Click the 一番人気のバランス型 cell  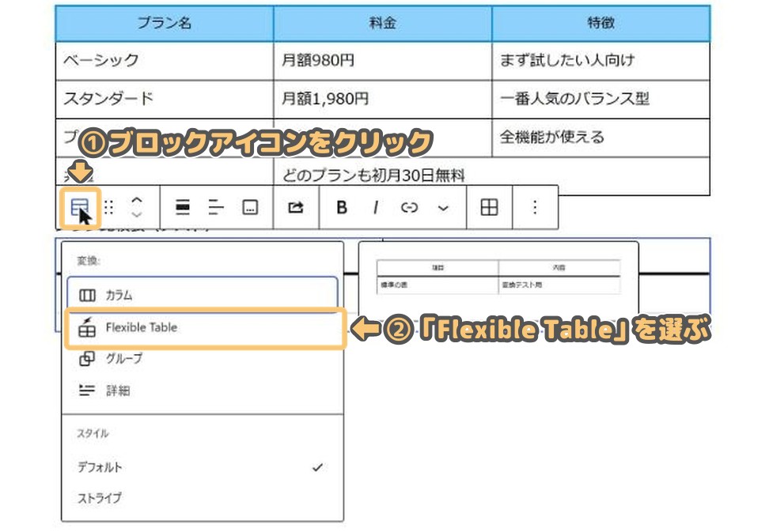click(x=600, y=100)
